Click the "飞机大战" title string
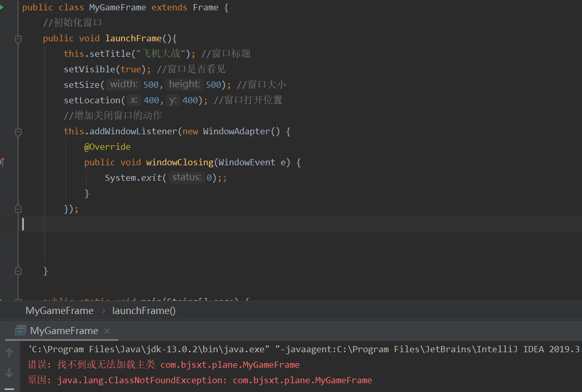The width and height of the screenshot is (582, 392). pyautogui.click(x=160, y=54)
